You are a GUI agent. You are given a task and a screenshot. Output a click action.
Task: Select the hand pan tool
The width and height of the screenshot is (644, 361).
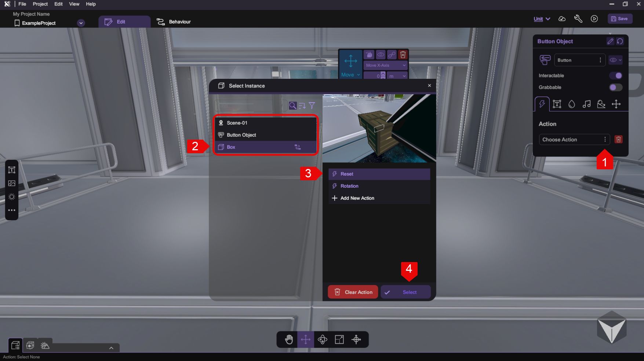pos(289,339)
